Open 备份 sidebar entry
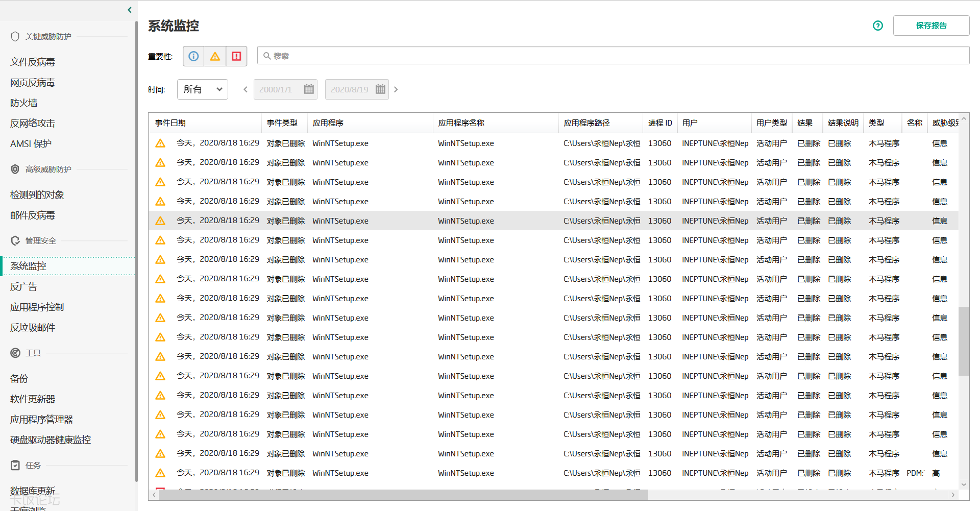 pos(19,378)
